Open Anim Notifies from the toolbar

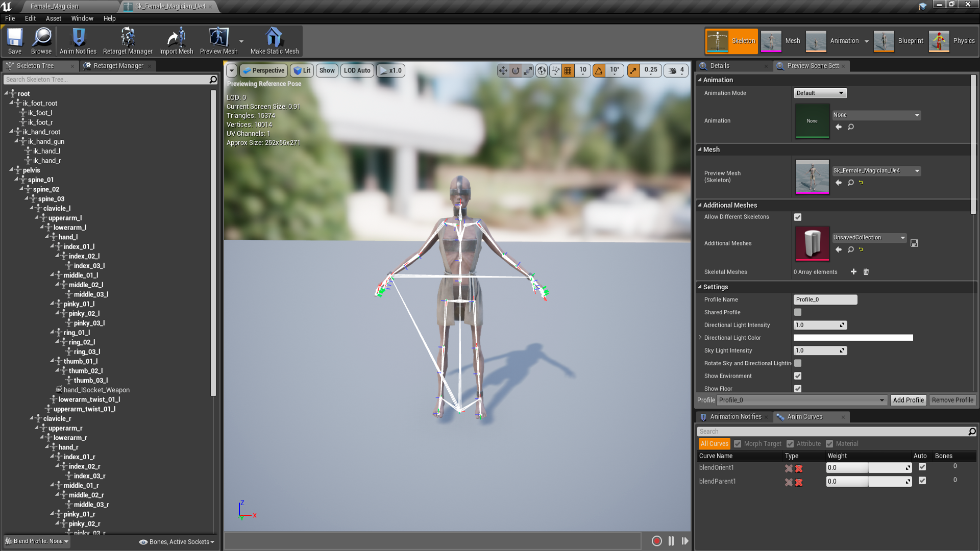pos(78,41)
